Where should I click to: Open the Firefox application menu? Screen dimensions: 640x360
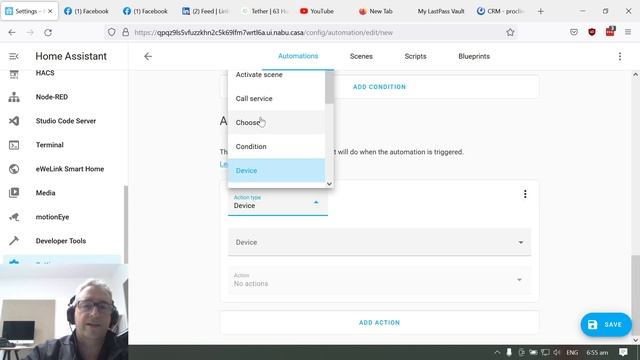(628, 32)
